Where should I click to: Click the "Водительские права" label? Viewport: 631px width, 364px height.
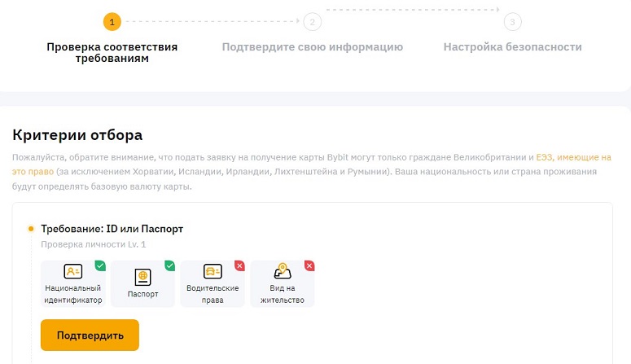click(213, 294)
